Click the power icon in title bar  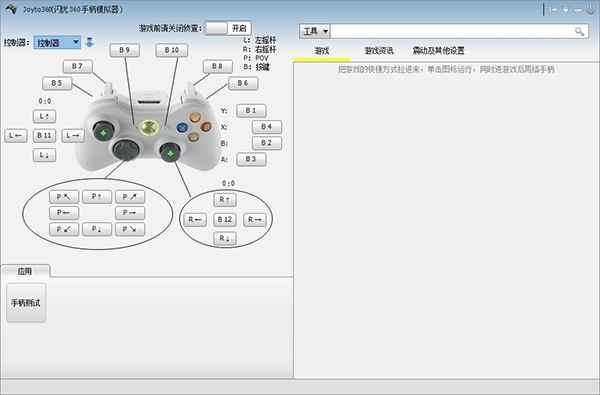coord(590,10)
